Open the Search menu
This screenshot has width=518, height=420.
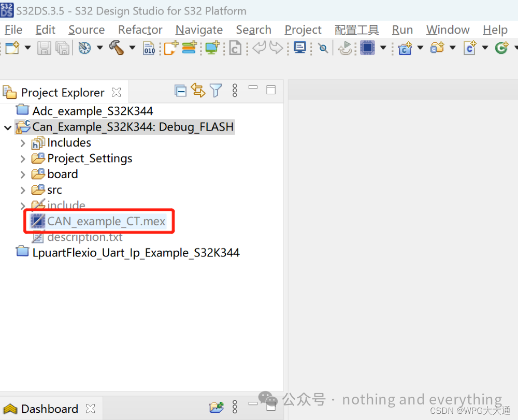click(x=253, y=30)
